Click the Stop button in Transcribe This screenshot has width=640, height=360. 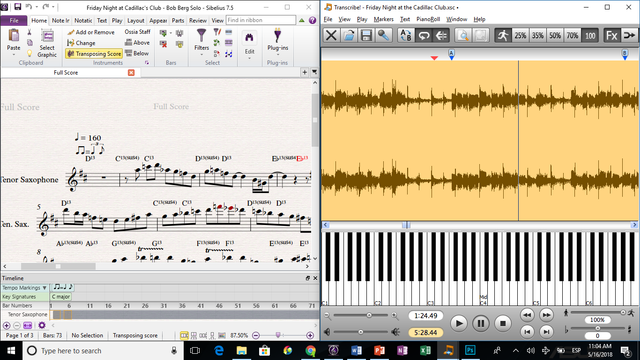coord(503,324)
